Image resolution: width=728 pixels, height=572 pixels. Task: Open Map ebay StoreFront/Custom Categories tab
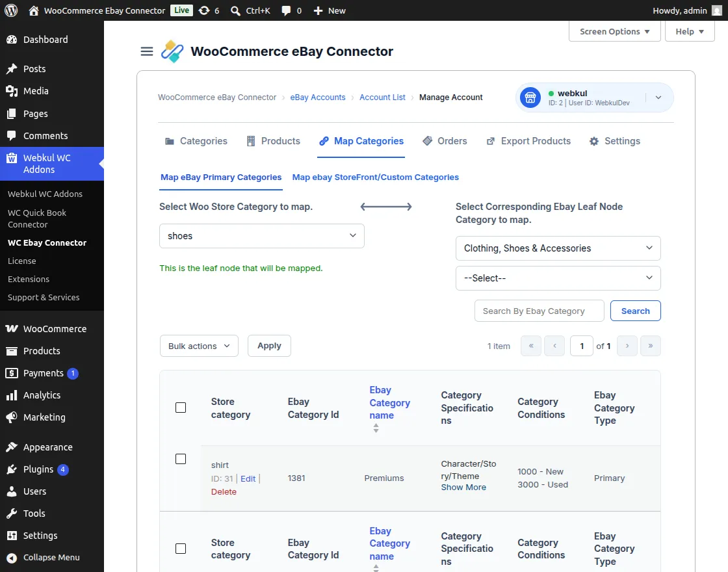tap(375, 177)
